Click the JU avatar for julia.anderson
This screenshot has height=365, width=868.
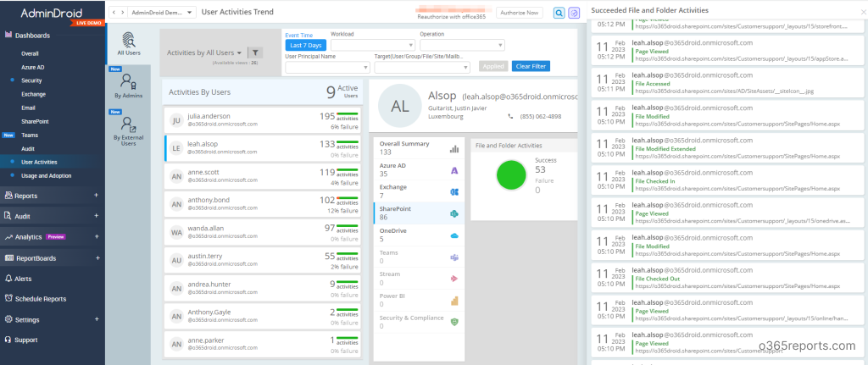176,120
